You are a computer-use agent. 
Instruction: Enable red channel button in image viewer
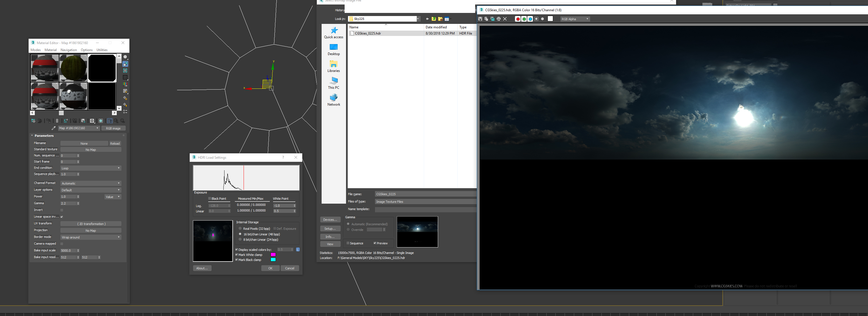click(518, 19)
